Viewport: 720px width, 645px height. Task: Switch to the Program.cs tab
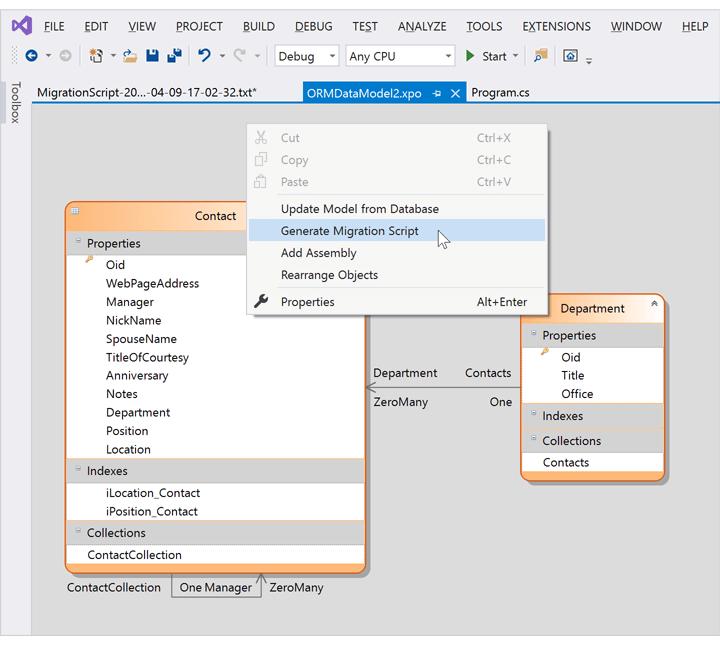[x=500, y=93]
